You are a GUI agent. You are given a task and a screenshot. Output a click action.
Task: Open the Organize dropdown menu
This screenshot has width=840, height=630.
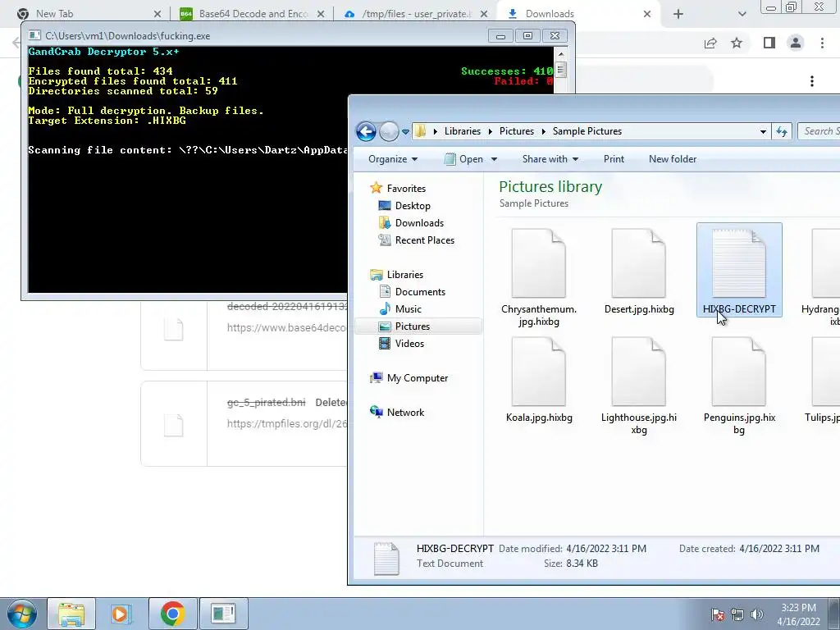click(393, 159)
